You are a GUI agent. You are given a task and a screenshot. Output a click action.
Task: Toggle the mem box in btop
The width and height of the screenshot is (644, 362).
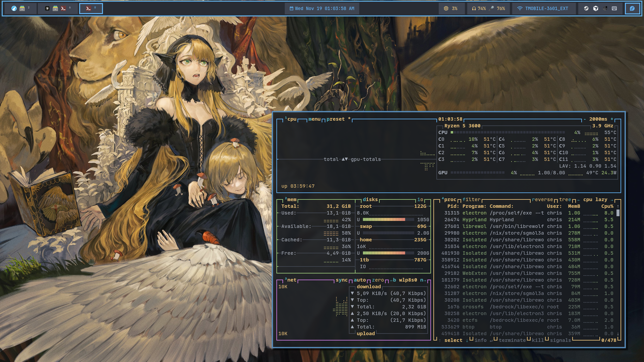[x=291, y=200]
